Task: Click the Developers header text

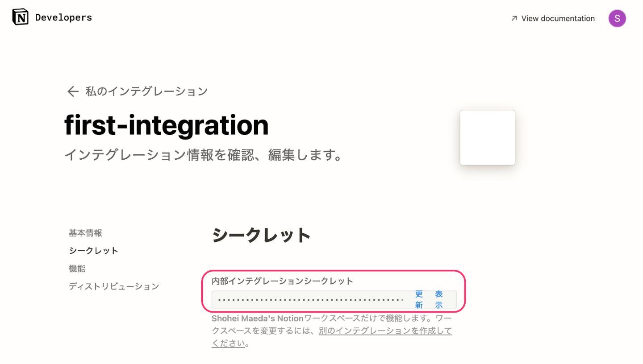Action: tap(63, 17)
